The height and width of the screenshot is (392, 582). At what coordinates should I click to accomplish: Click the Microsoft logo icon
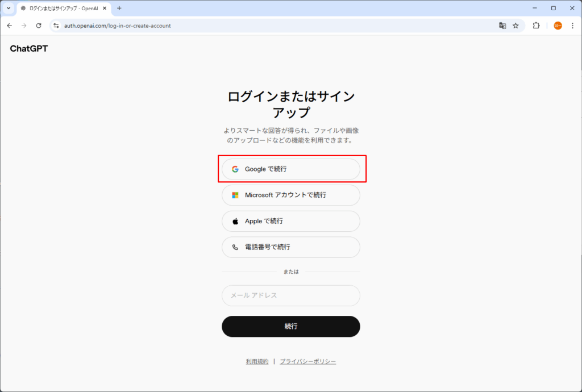(x=235, y=195)
